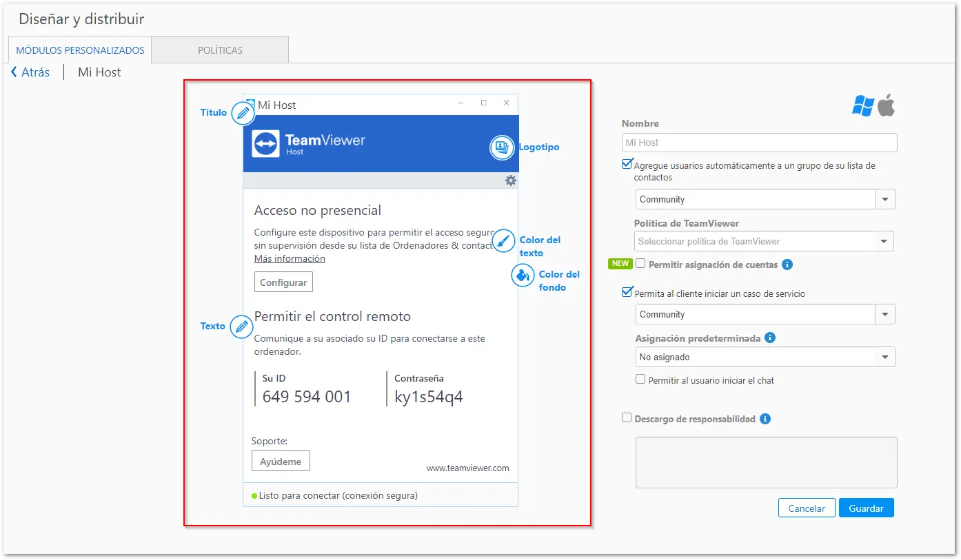Image resolution: width=961 pixels, height=560 pixels.
Task: Click the gear settings icon in preview
Action: pos(510,180)
